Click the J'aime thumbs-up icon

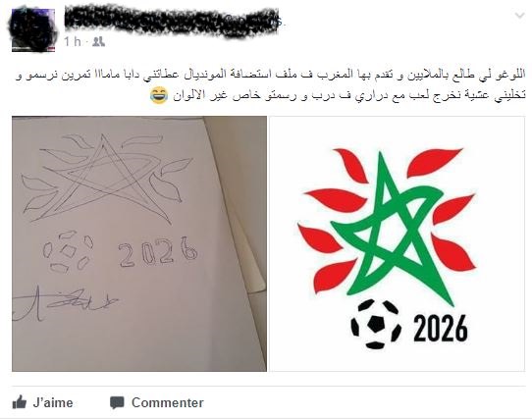point(20,402)
